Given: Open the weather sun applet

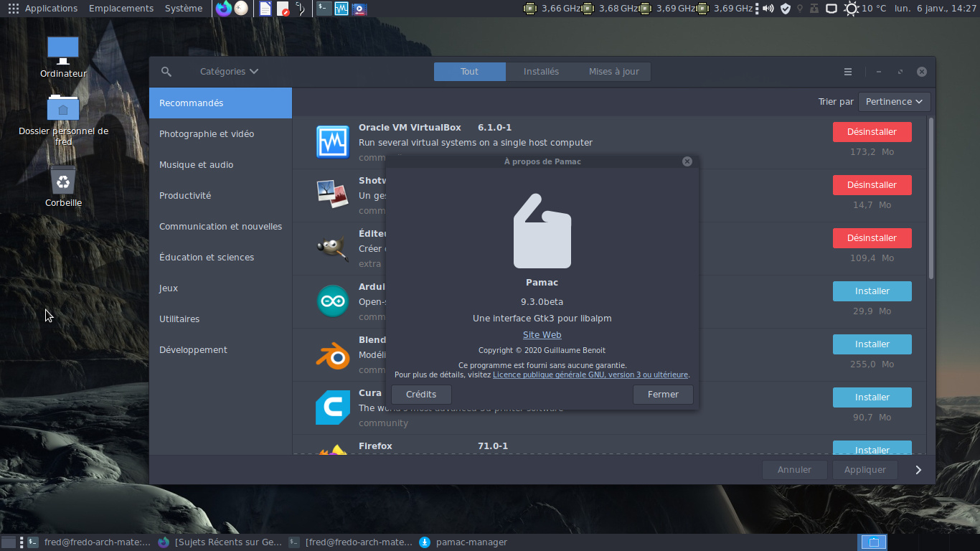Looking at the screenshot, I should (x=852, y=9).
